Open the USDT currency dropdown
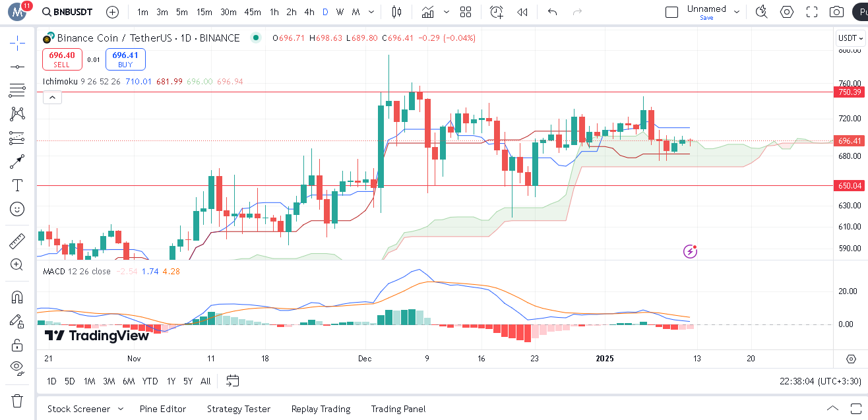This screenshot has width=868, height=420. coord(850,38)
